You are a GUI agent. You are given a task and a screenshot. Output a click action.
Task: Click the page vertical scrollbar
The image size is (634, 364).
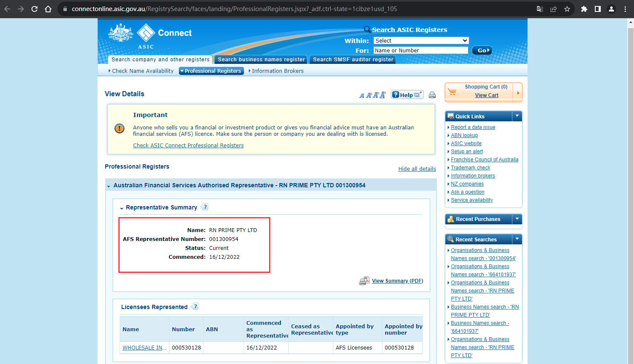coord(631,192)
